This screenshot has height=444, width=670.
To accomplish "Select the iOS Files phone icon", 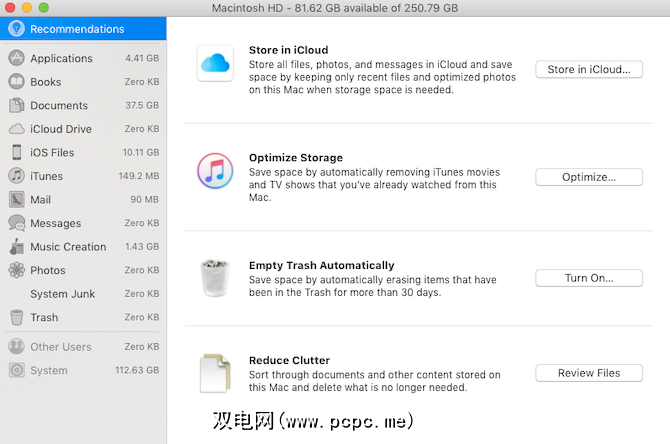I will click(x=16, y=152).
